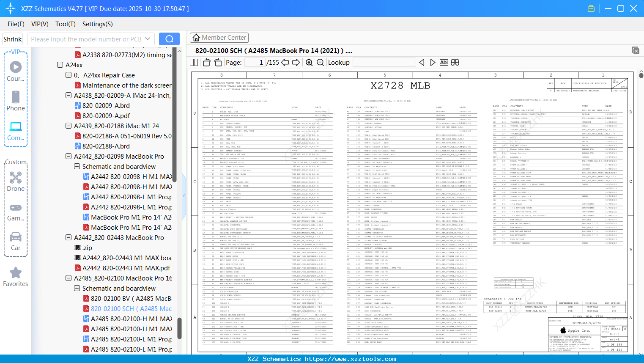Viewport: 644px width, 363px height.
Task: Select the highlighted 820-02100 SCH tree entry
Action: click(x=127, y=309)
